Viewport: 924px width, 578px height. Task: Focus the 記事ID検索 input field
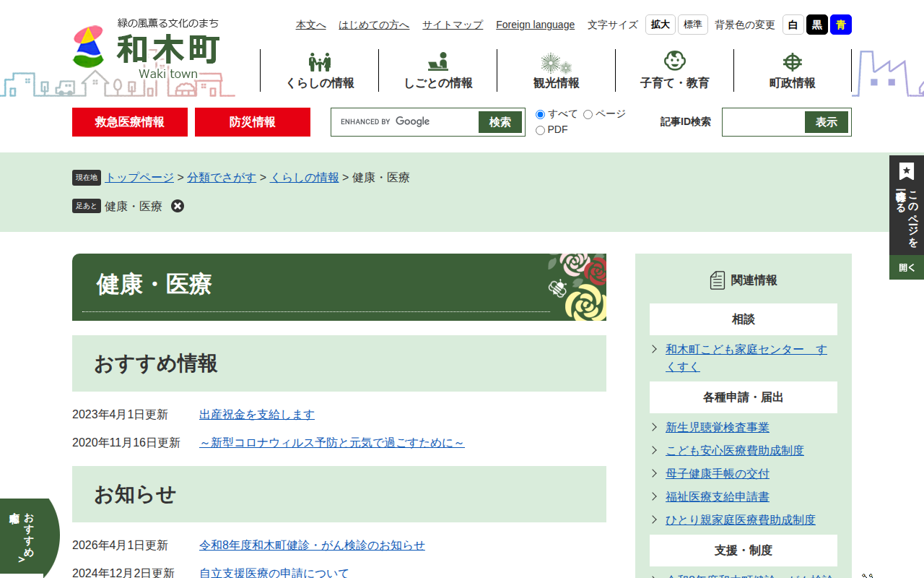[x=764, y=122]
